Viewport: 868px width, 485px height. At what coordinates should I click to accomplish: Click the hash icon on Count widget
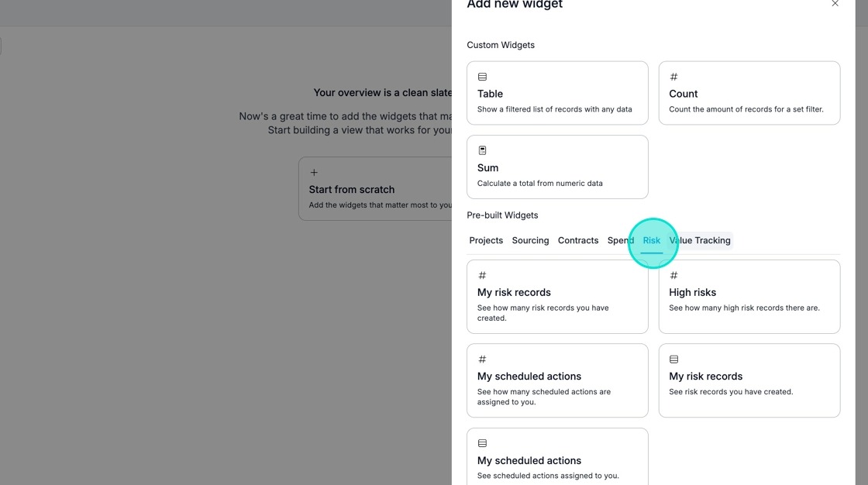tap(673, 77)
